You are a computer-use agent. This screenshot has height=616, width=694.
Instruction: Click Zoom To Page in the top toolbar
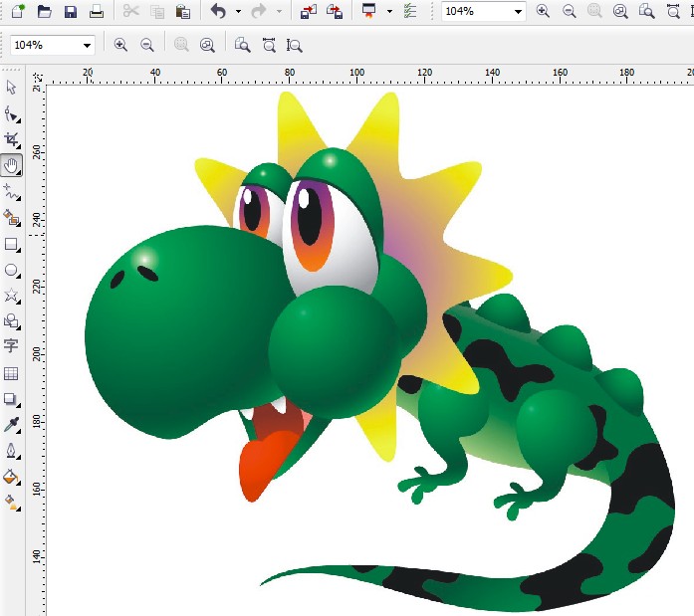point(646,11)
